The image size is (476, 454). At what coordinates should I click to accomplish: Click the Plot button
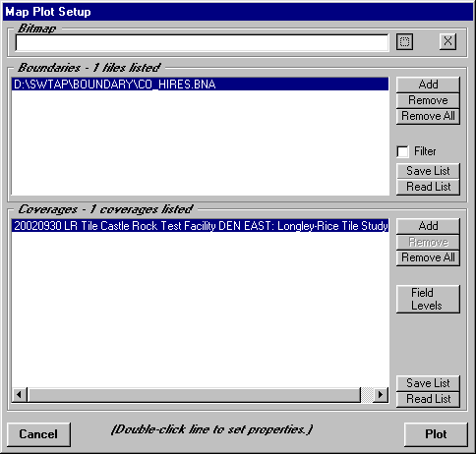(436, 434)
